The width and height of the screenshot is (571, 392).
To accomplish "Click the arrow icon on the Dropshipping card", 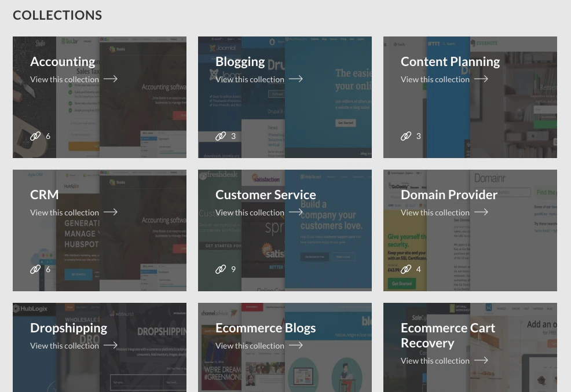I will pyautogui.click(x=110, y=345).
